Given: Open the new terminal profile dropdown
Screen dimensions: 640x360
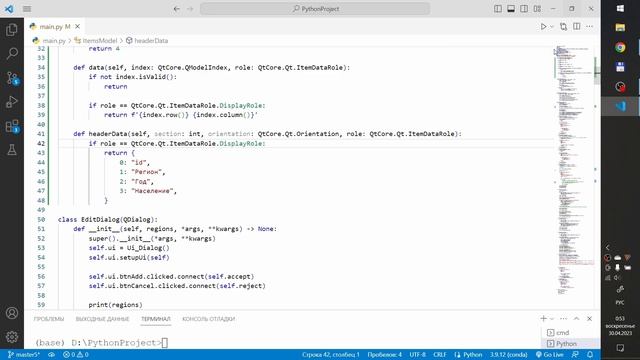Looking at the screenshot, I should 551,318.
